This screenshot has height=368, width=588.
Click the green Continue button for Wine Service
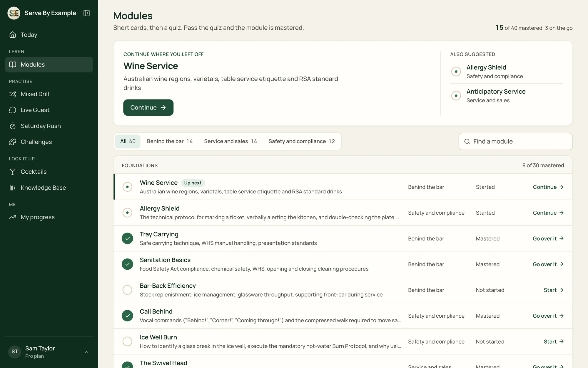pos(148,107)
